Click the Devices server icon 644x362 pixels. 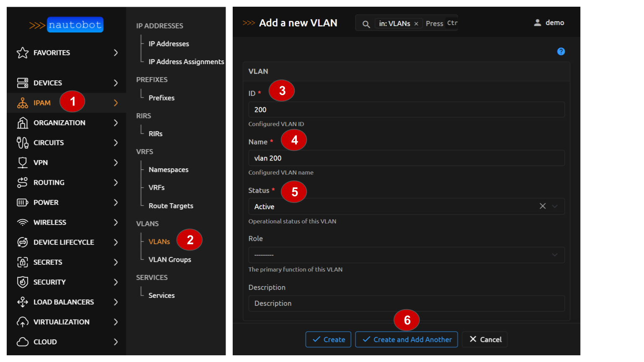[x=23, y=83]
